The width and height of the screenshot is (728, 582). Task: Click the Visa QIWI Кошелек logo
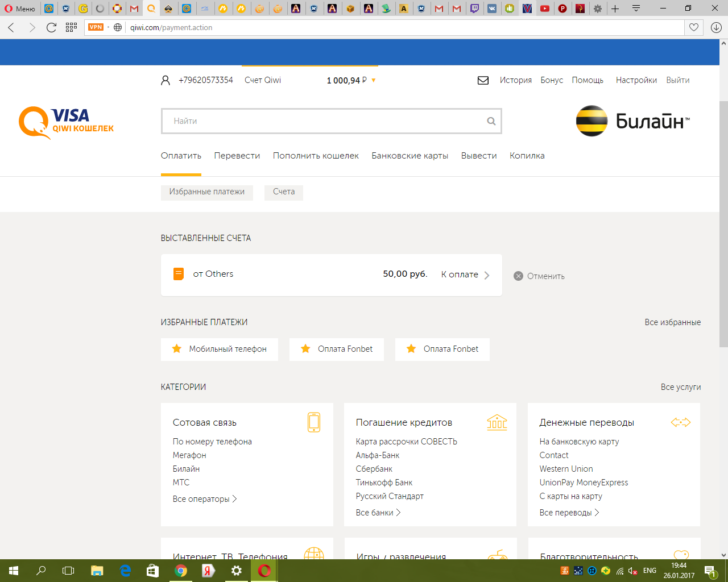67,122
